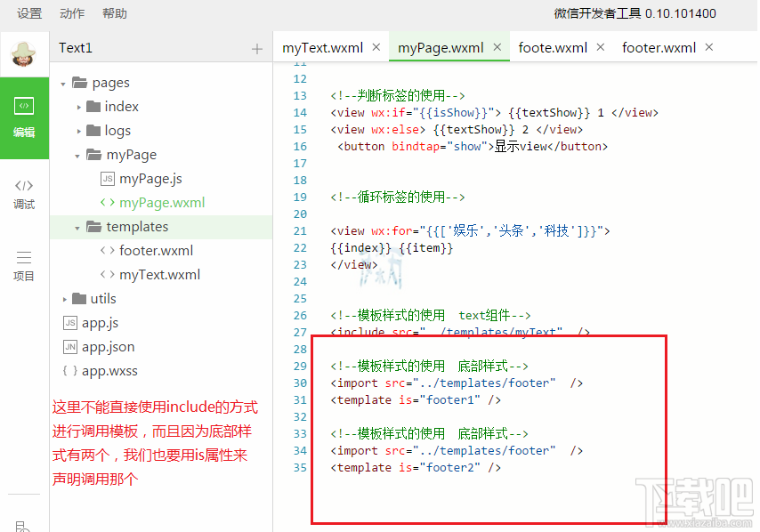The height and width of the screenshot is (532, 760).
Task: Close the footer.wxml tab
Action: click(708, 47)
